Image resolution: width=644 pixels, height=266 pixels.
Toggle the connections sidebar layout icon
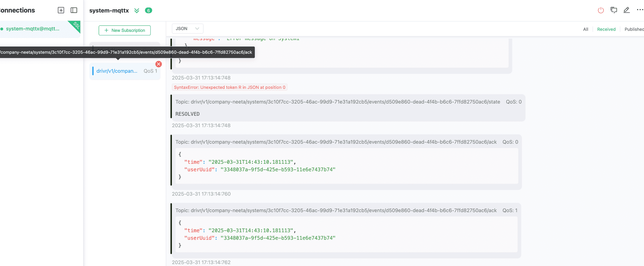(74, 10)
